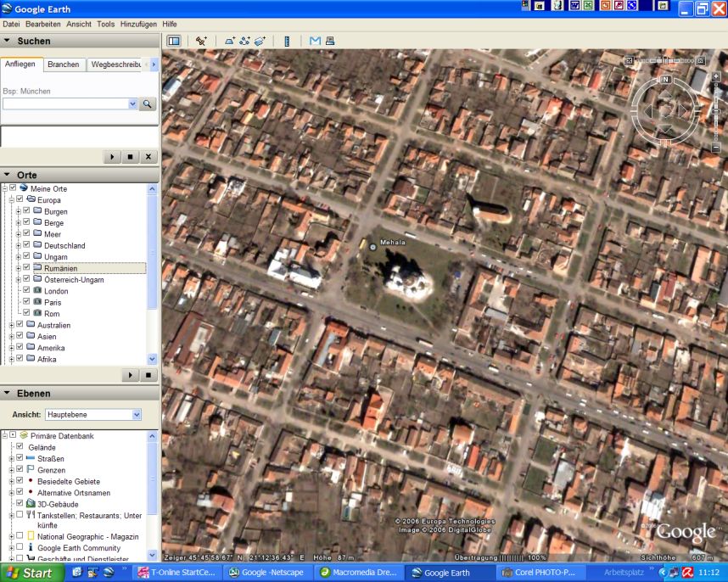Viewport: 728px width, 582px height.
Task: Tilt view to horizon icon at slider end
Action: coord(701,61)
